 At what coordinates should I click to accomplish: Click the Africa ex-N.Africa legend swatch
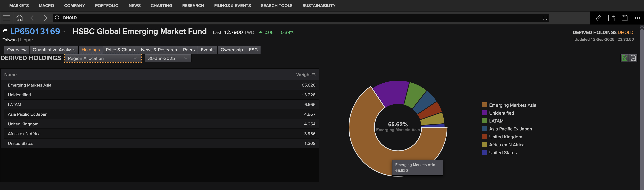click(484, 145)
